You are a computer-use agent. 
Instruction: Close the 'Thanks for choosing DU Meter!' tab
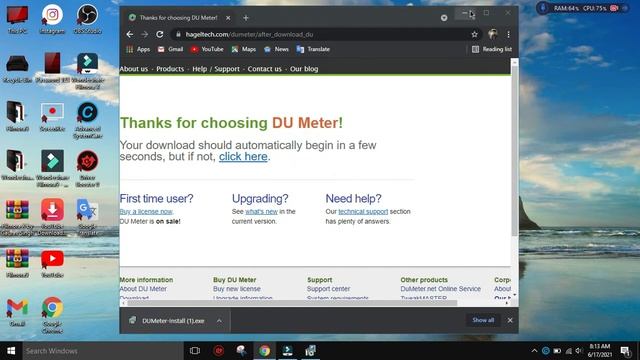click(228, 18)
